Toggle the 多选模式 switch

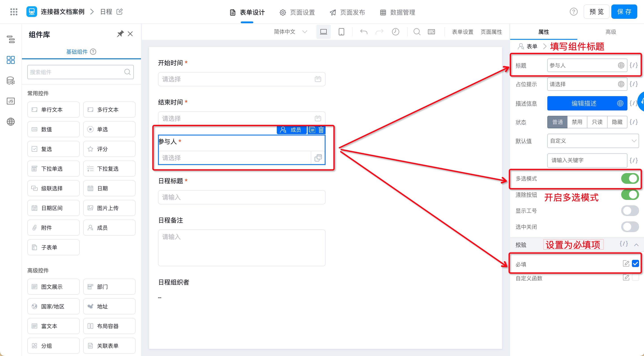point(630,179)
